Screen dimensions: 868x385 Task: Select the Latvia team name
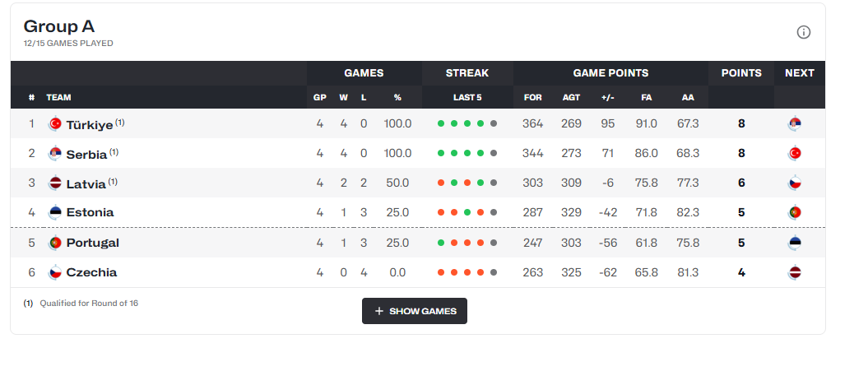point(86,183)
